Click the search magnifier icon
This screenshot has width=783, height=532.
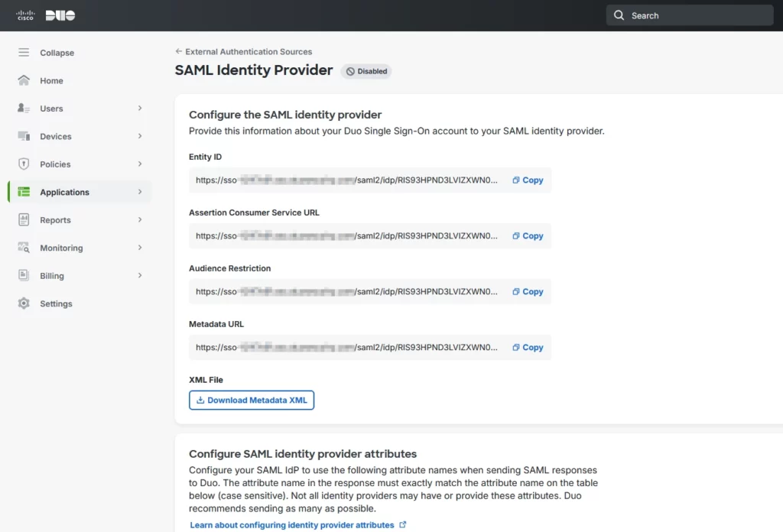619,15
